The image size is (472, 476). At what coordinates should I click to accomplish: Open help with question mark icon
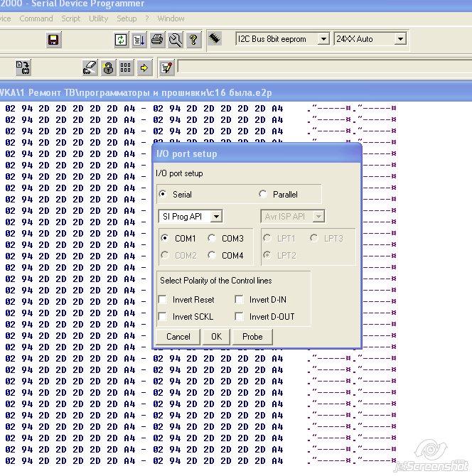tap(193, 40)
